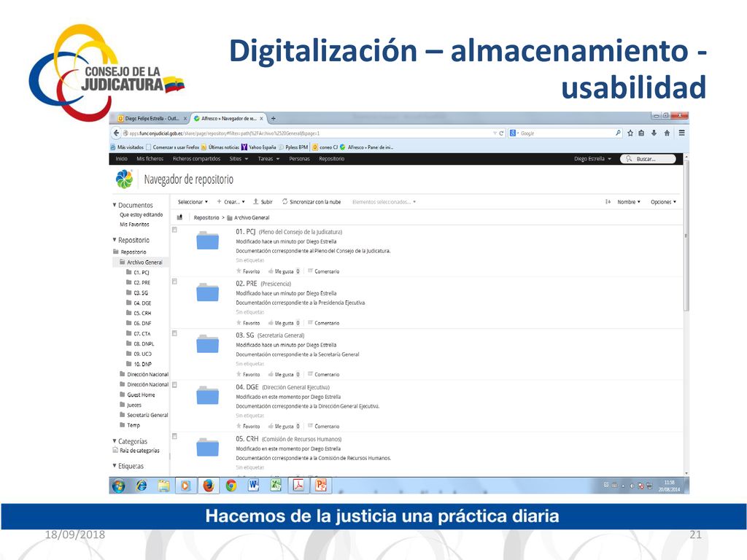This screenshot has height=560, width=747.
Task: Mark 03. SG as Favorito
Action: tap(248, 375)
